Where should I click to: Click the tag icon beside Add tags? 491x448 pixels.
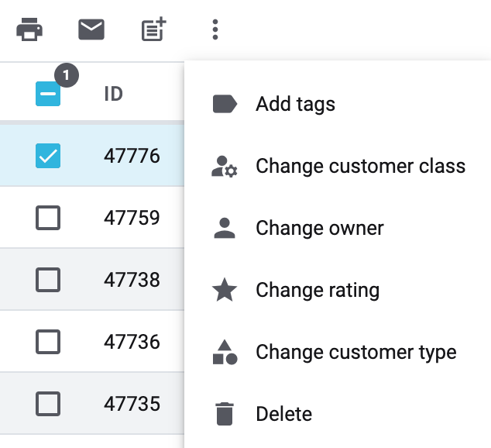(x=225, y=104)
